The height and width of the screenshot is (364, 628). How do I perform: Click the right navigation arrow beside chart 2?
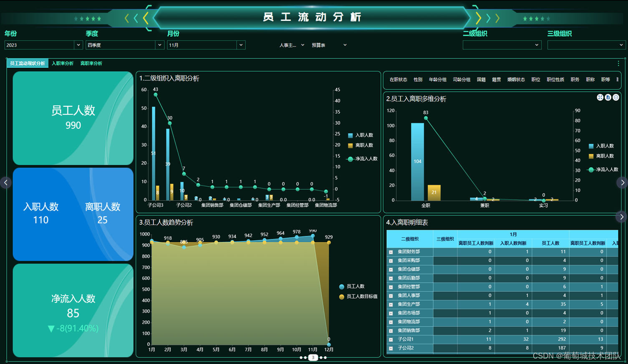tap(622, 183)
